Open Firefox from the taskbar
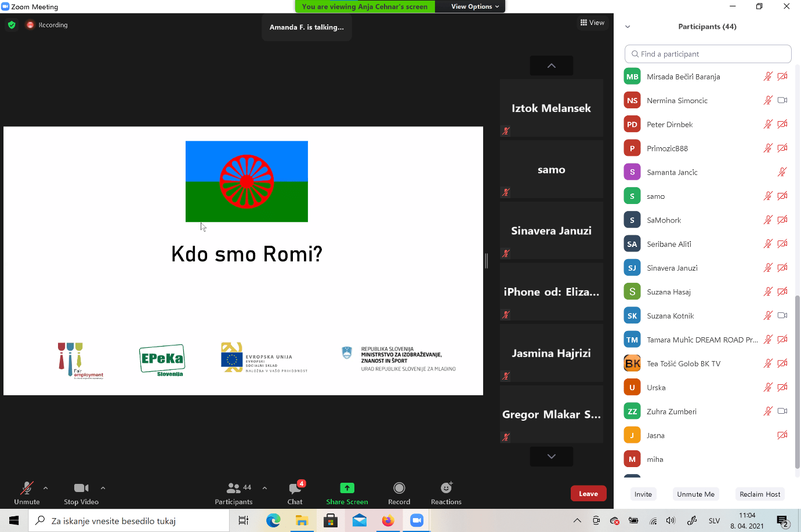 coord(387,520)
